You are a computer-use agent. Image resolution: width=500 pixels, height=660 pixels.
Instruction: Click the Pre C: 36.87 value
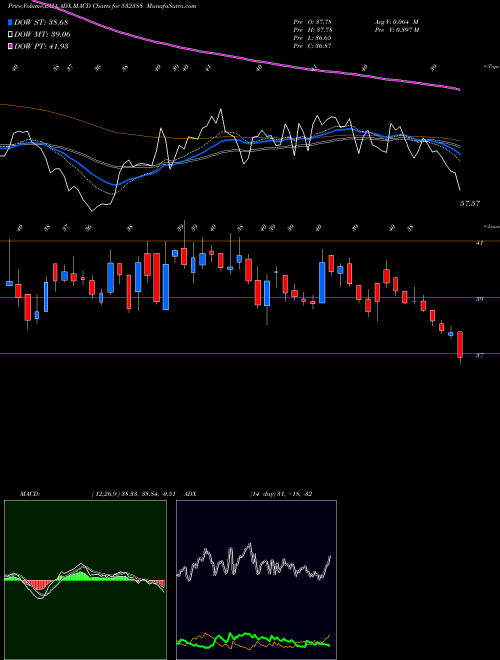pos(313,46)
